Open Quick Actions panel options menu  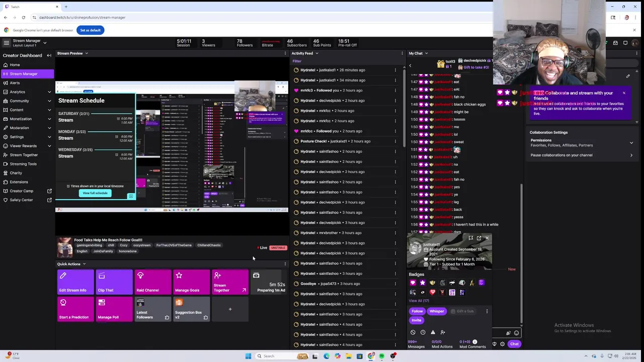[285, 264]
